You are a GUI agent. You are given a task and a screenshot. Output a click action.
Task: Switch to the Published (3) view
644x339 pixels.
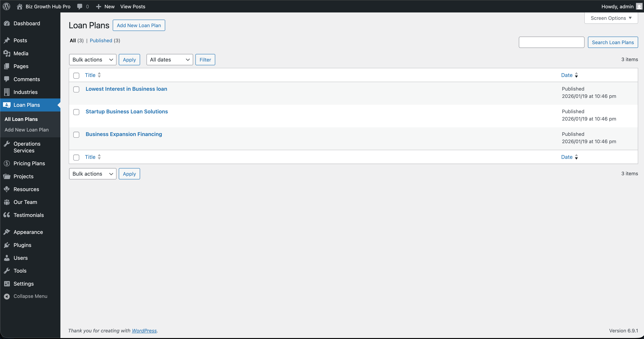(101, 41)
